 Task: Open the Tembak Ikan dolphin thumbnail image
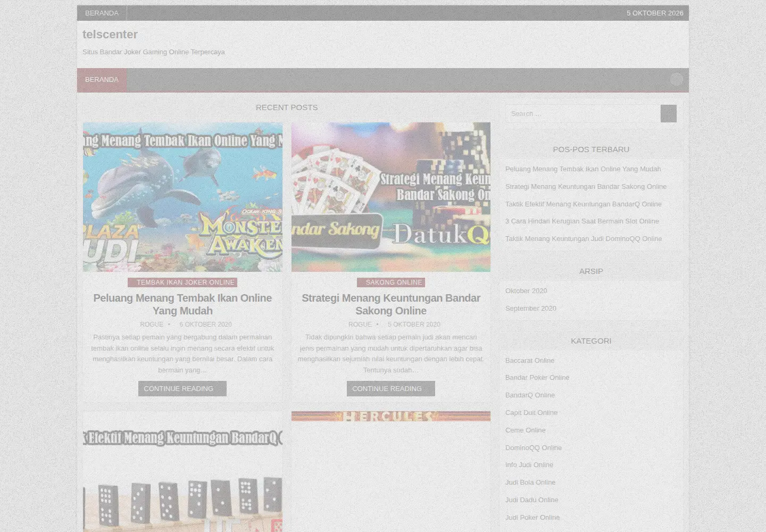tap(182, 197)
